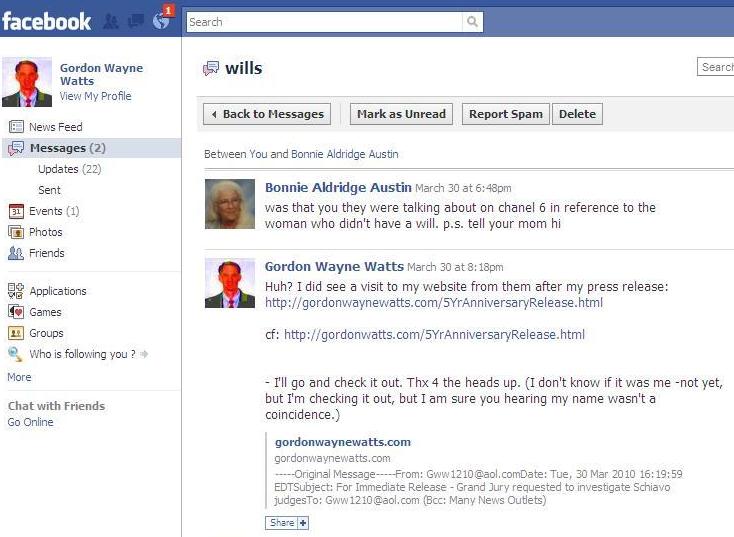Open Friends list from sidebar
This screenshot has height=537, width=734.
[46, 253]
